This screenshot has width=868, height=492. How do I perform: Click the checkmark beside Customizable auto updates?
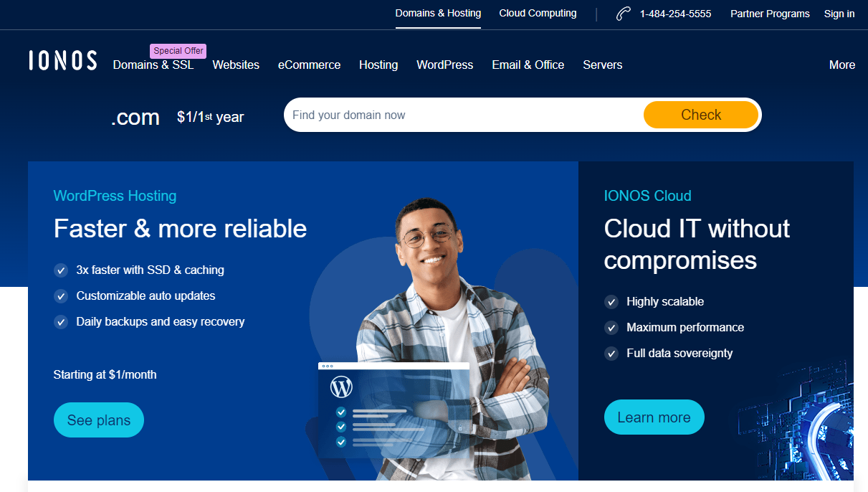pos(61,296)
